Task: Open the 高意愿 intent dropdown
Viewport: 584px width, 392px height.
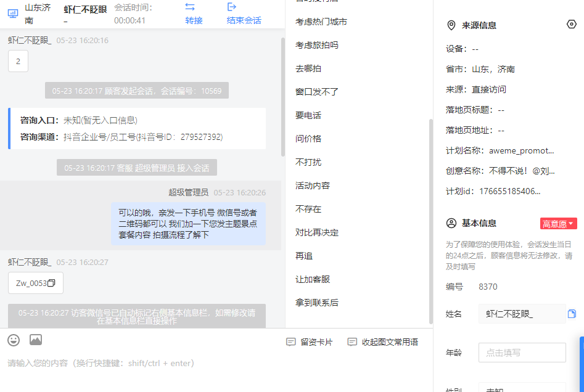Action: (x=558, y=224)
